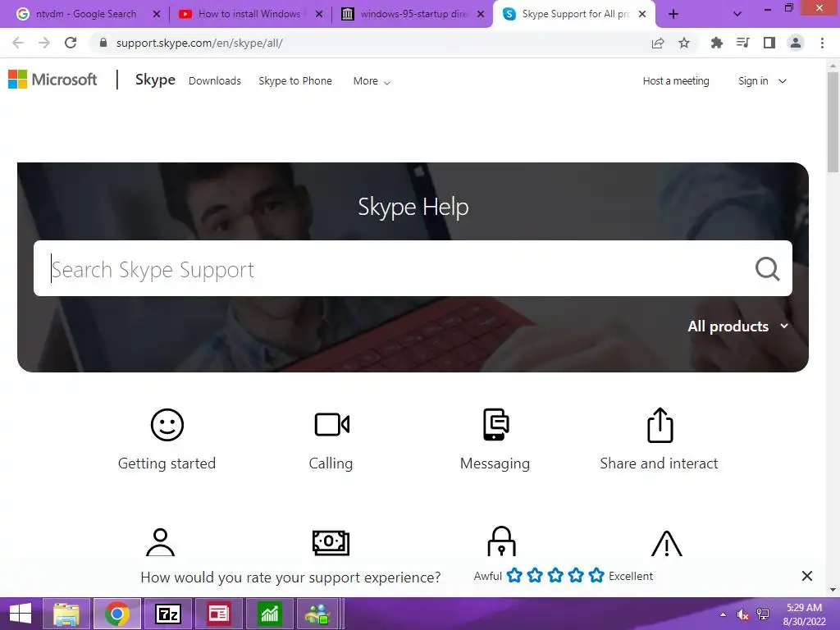This screenshot has width=840, height=630.
Task: Rate support one star, Awful
Action: [x=514, y=575]
